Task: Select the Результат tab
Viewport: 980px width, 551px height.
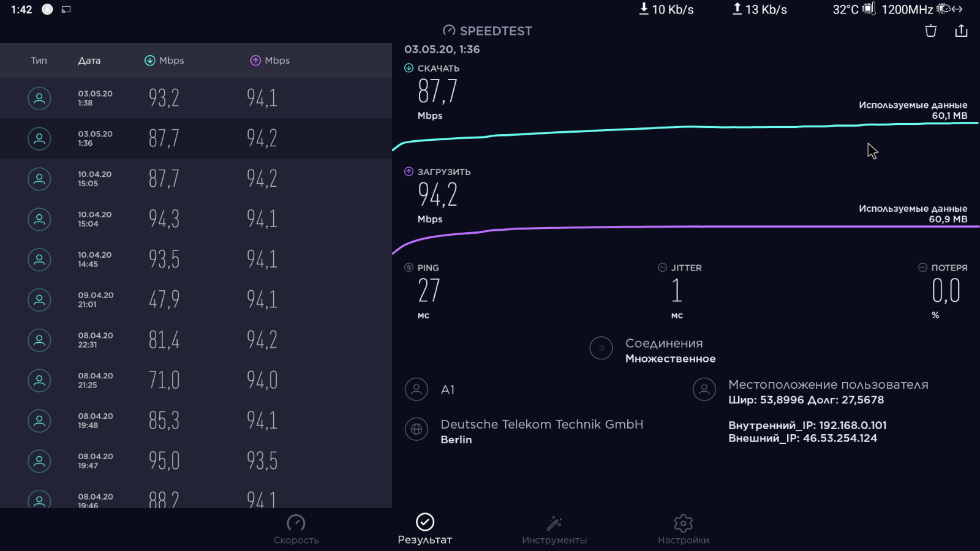Action: tap(424, 530)
